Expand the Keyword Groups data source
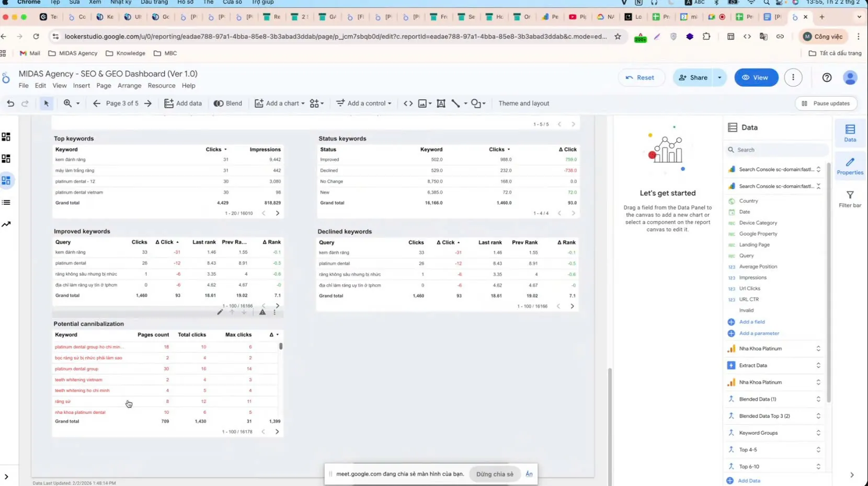The width and height of the screenshot is (868, 486). (x=818, y=433)
